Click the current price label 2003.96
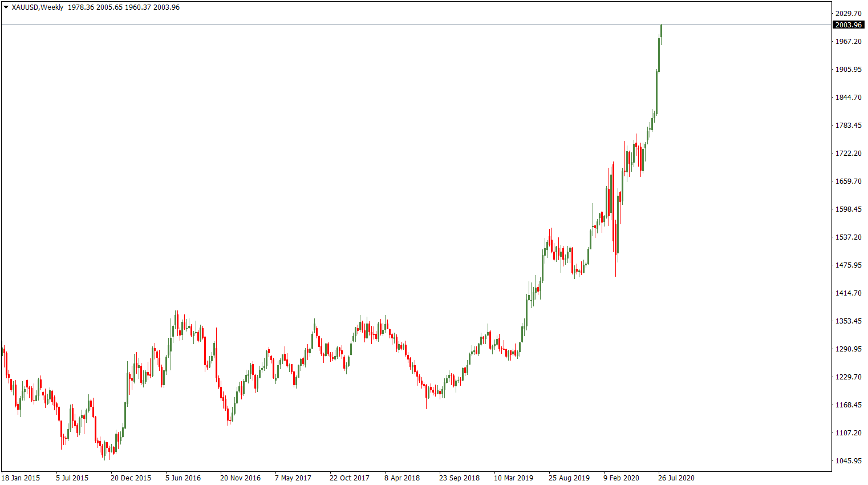 point(848,25)
